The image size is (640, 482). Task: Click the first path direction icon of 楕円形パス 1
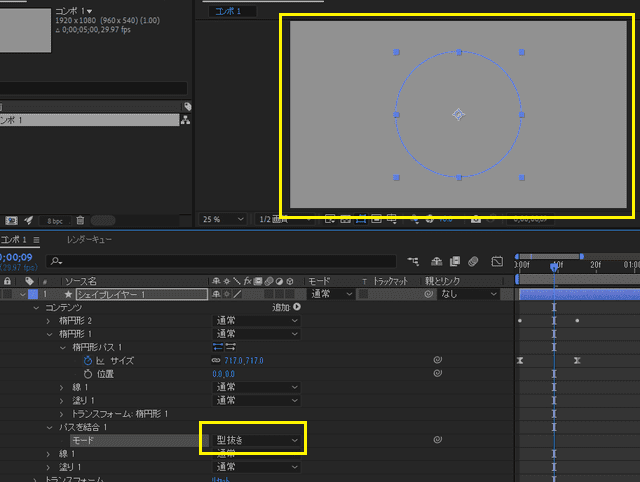click(218, 347)
